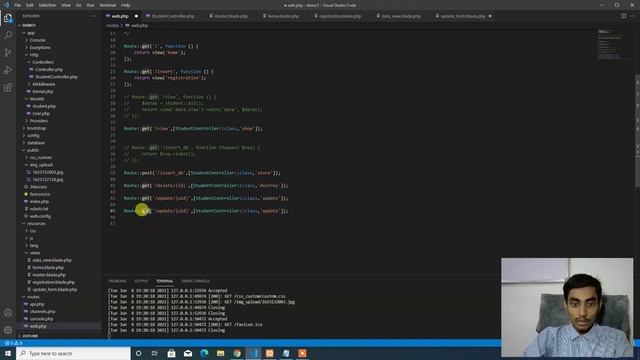Close the unsaved update_form.blade.php tab dot

click(x=490, y=16)
